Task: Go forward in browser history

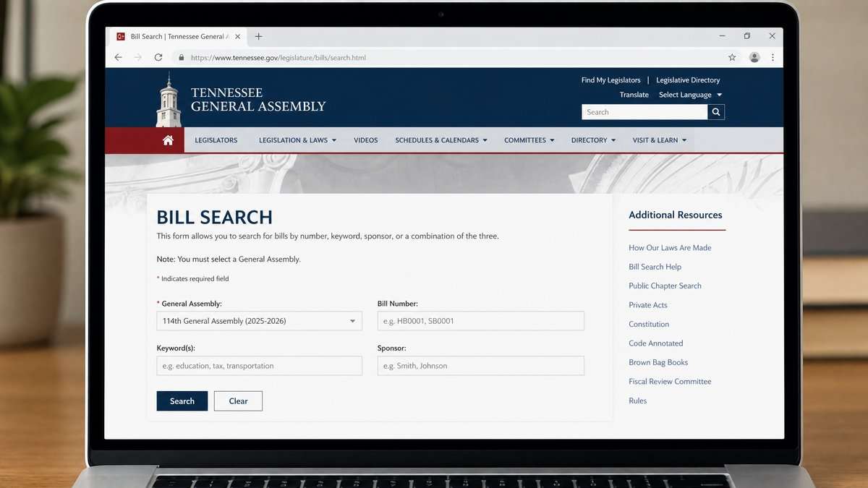Action: click(x=138, y=57)
